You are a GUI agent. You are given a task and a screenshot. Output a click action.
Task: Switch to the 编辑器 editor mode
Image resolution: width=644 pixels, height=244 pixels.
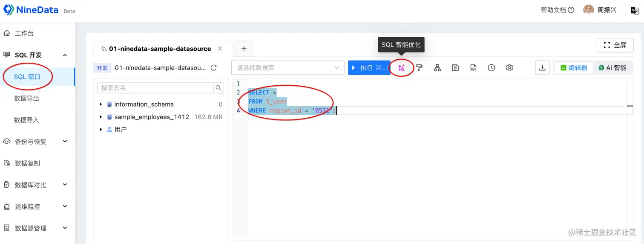click(x=574, y=68)
